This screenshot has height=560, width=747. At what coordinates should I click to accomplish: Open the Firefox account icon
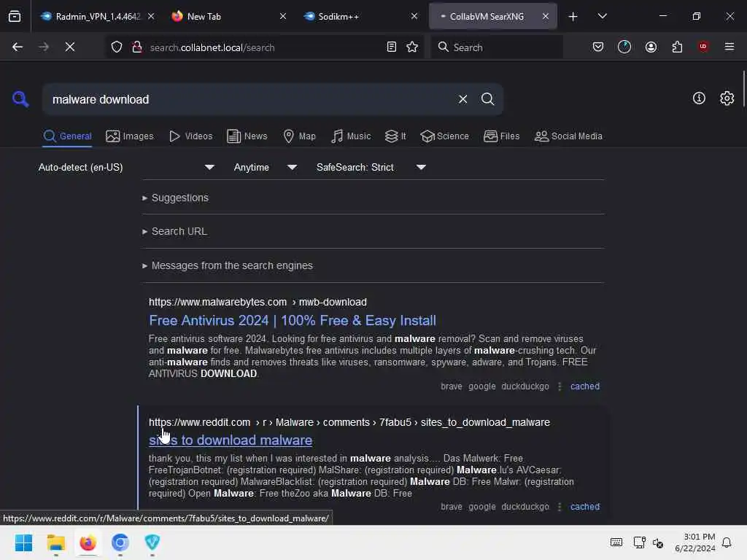651,47
